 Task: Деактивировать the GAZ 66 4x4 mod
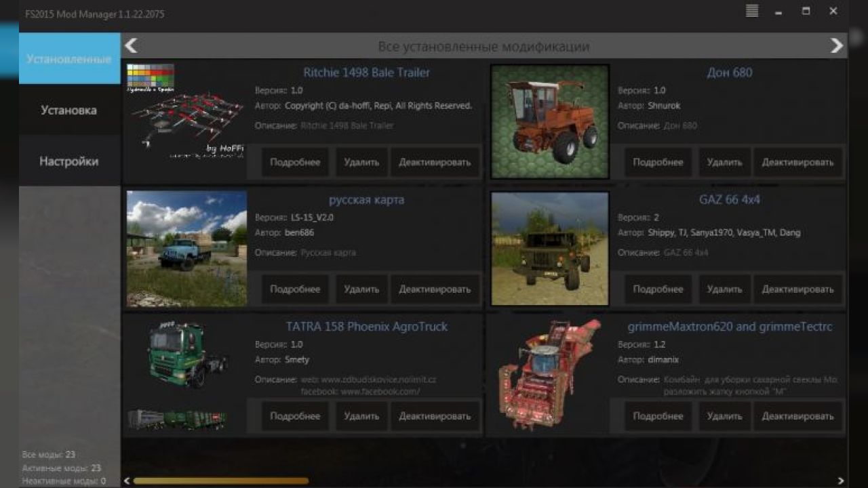pyautogui.click(x=798, y=289)
